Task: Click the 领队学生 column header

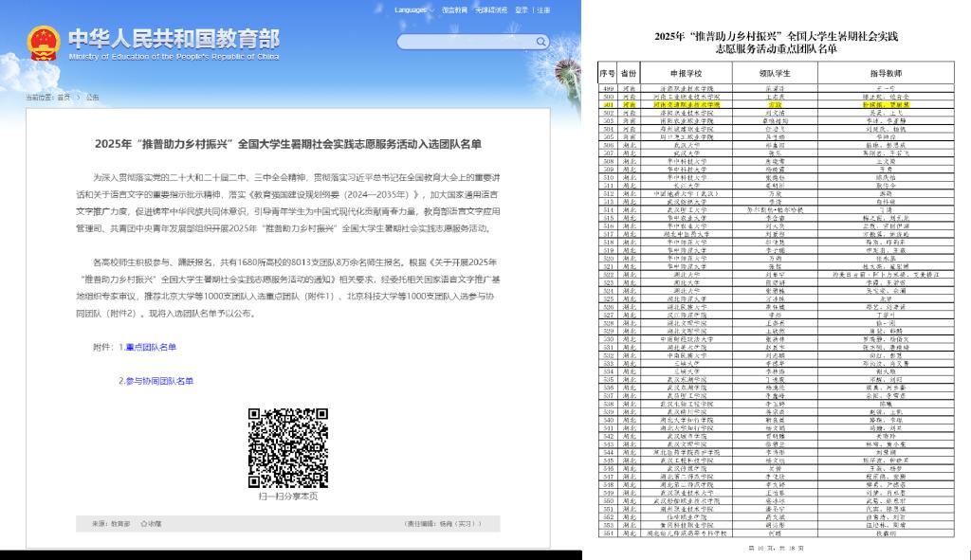Action: [776, 73]
